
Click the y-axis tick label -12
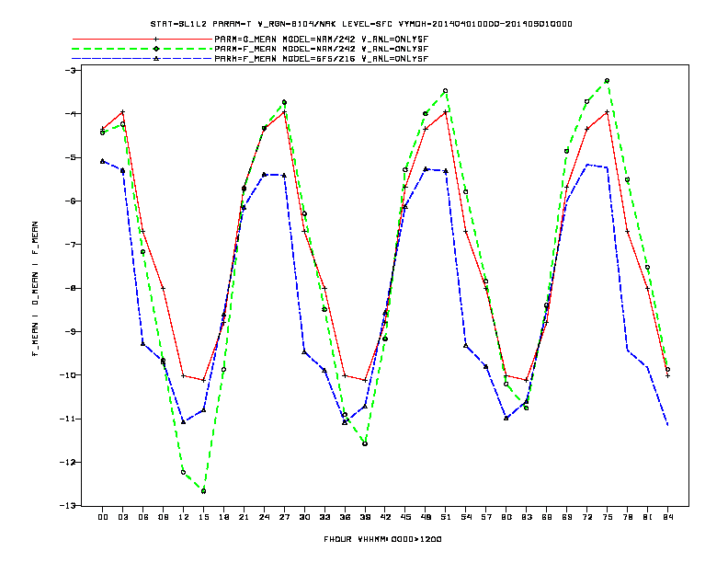click(x=68, y=462)
